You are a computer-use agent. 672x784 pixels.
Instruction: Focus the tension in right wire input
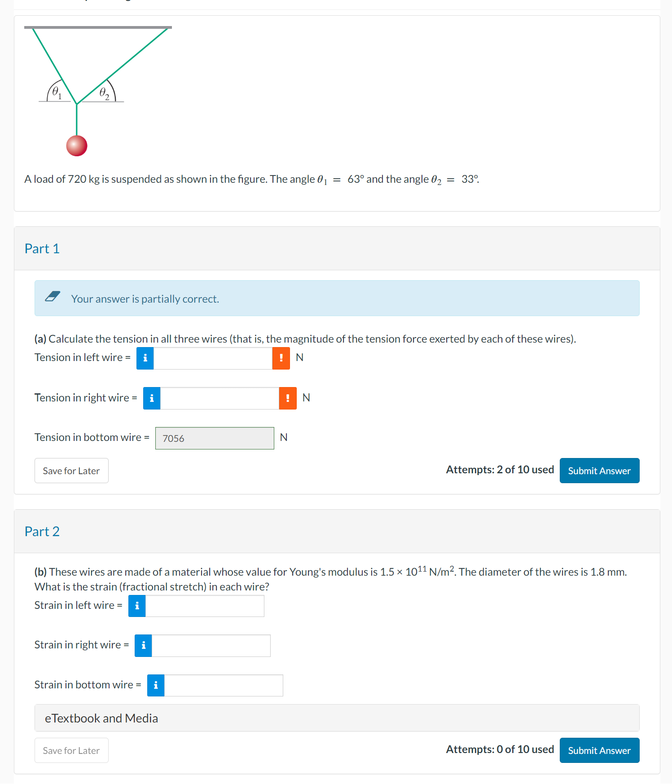coord(220,398)
